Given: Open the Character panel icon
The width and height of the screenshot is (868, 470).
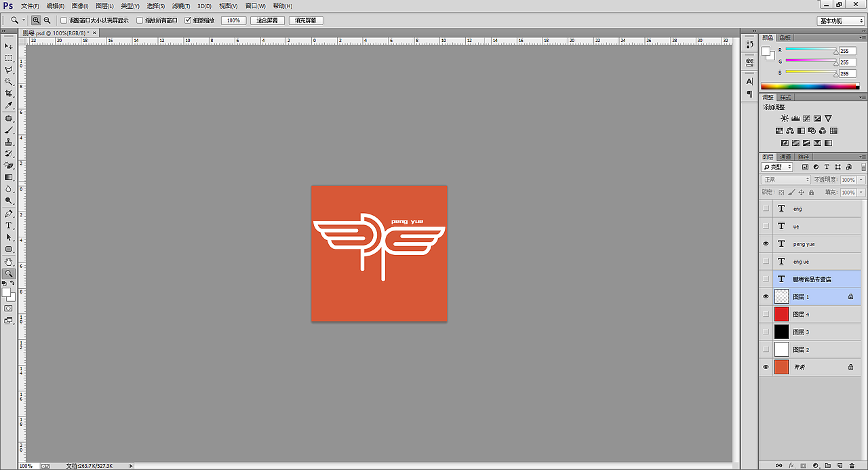Looking at the screenshot, I should pos(749,81).
